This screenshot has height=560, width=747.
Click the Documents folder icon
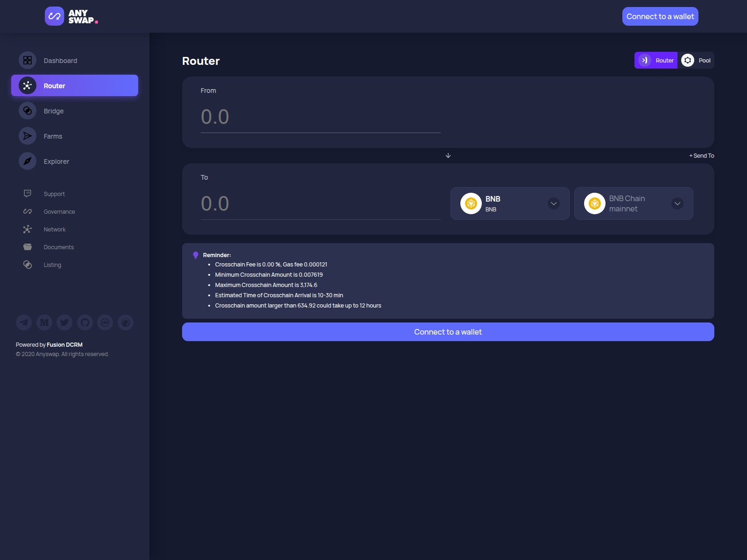28,247
